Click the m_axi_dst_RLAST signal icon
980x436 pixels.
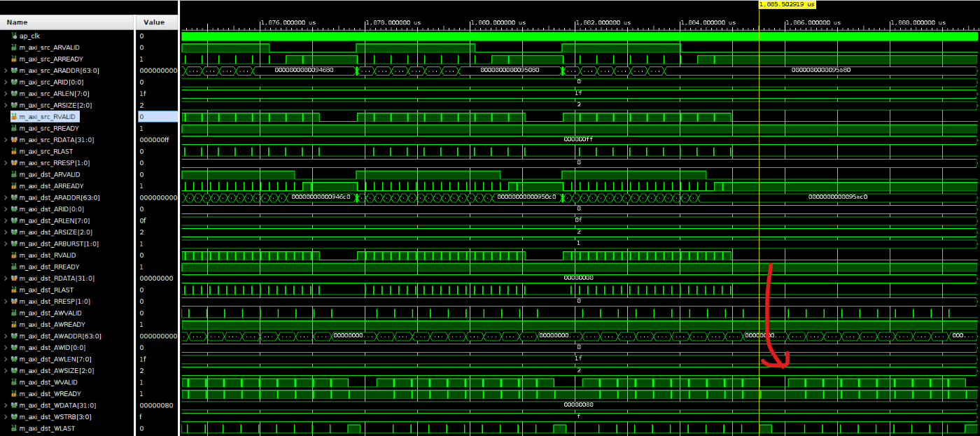click(15, 290)
